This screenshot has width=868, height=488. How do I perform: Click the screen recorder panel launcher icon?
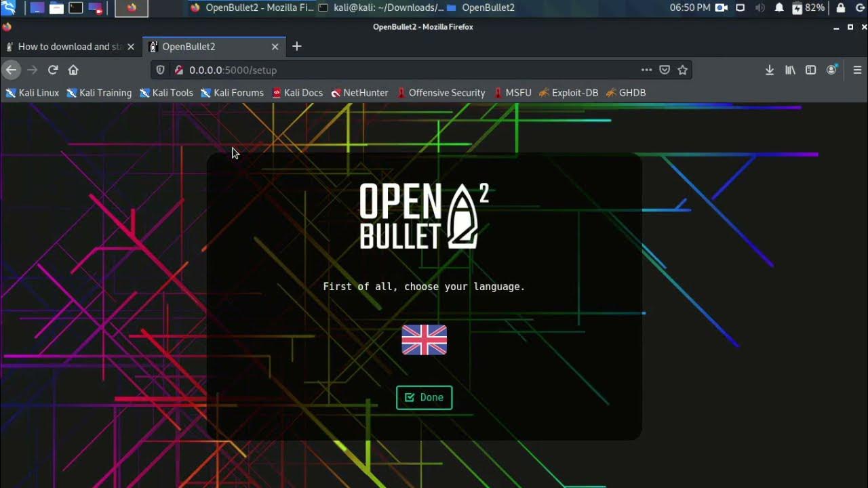coord(96,8)
